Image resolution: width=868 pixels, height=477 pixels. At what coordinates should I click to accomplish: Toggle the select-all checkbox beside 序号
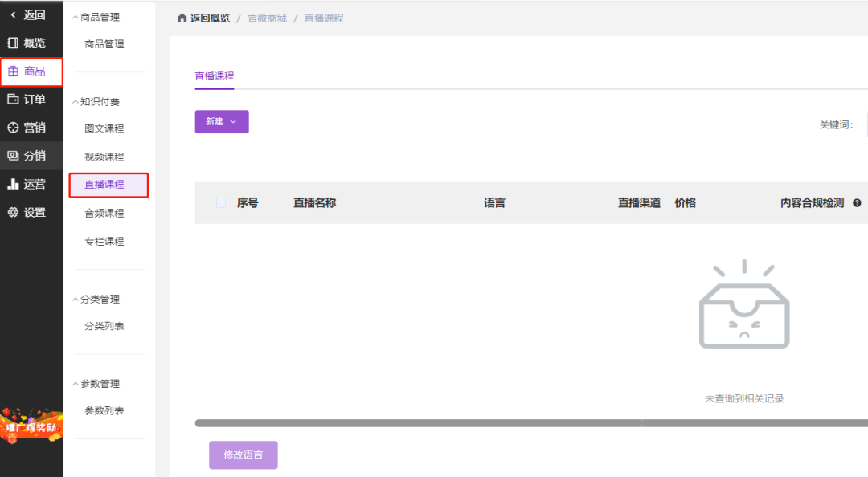click(221, 202)
